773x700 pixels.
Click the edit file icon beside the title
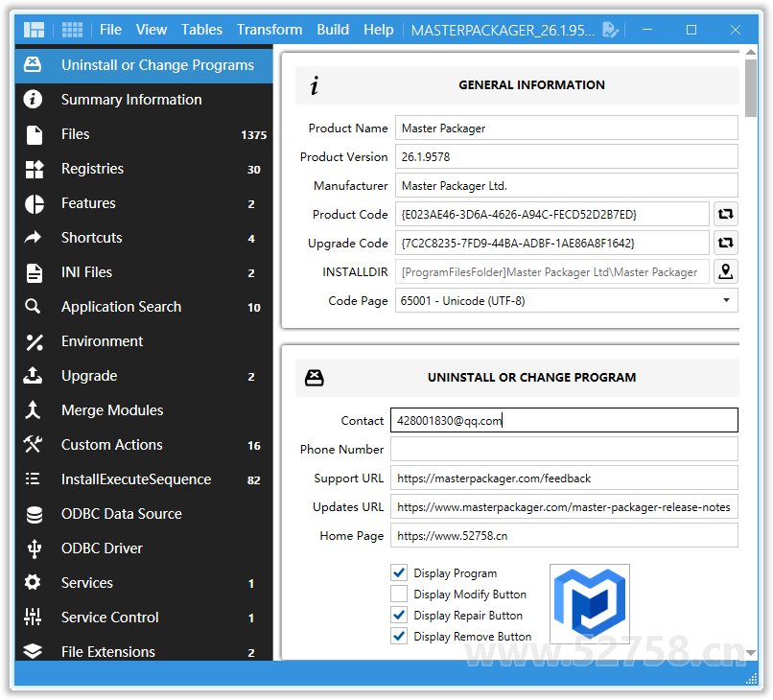tap(610, 30)
